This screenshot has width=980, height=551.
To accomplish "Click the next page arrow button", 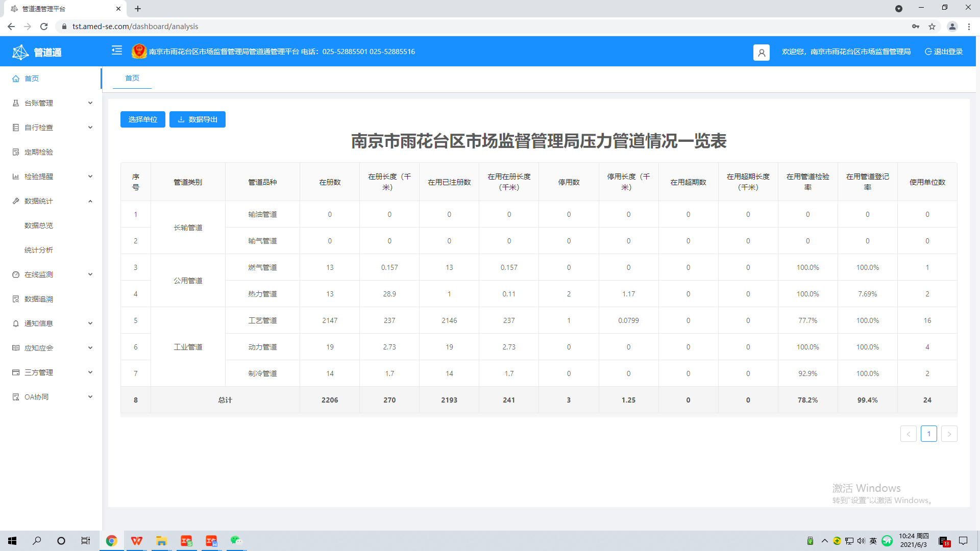I will (949, 434).
